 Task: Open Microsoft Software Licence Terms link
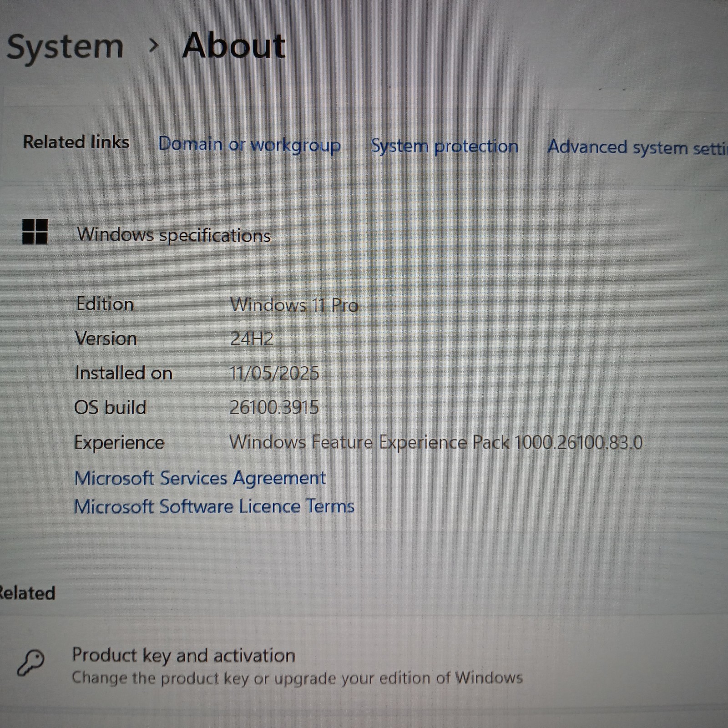[x=214, y=506]
